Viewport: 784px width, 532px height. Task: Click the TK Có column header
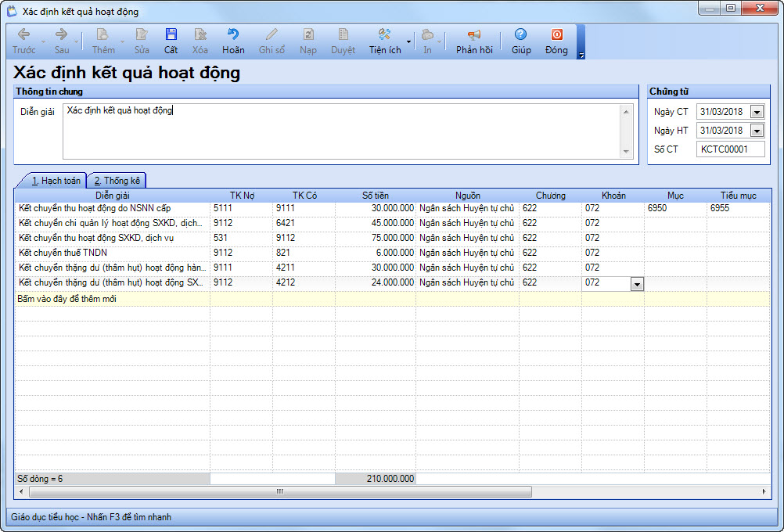(x=304, y=196)
